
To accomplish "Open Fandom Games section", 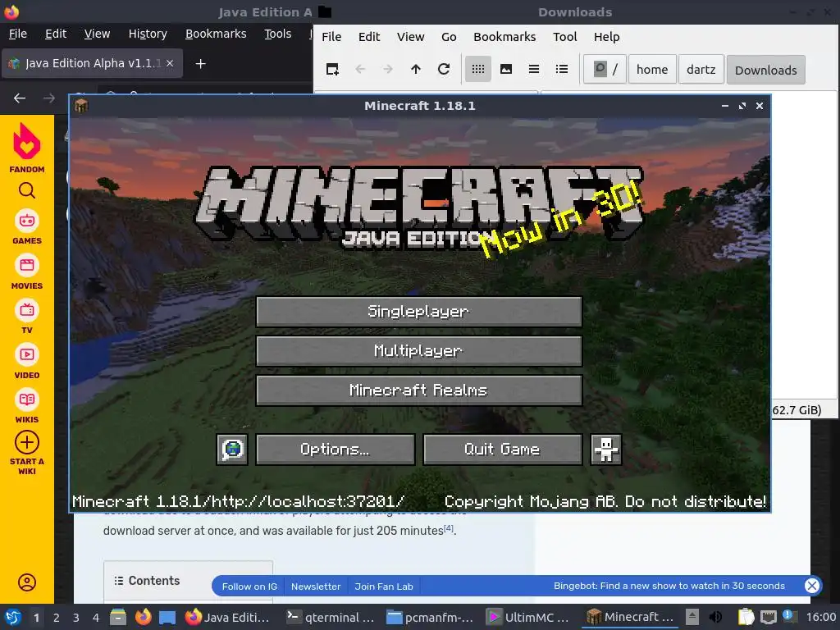I will tap(27, 226).
